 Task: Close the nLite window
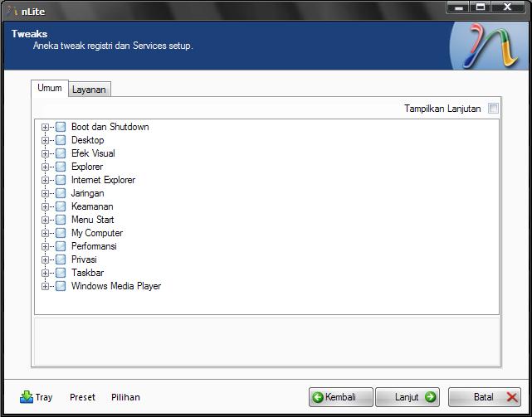point(508,7)
